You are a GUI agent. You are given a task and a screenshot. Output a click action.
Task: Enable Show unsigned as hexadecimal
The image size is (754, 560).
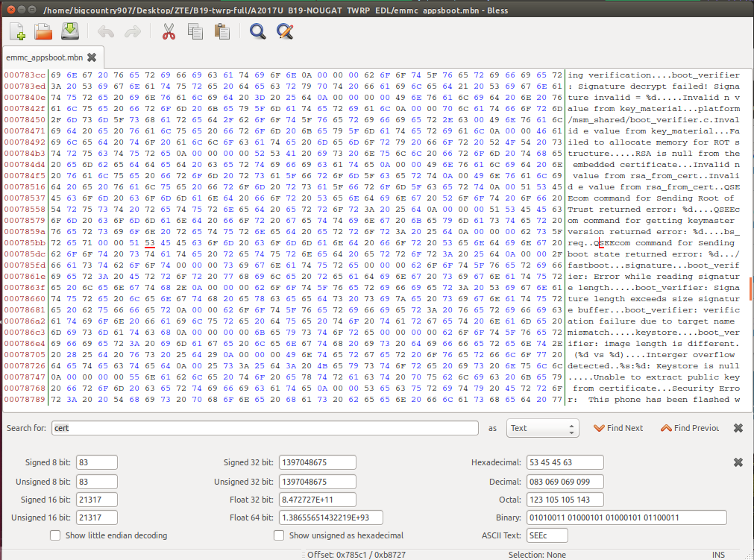click(x=279, y=535)
